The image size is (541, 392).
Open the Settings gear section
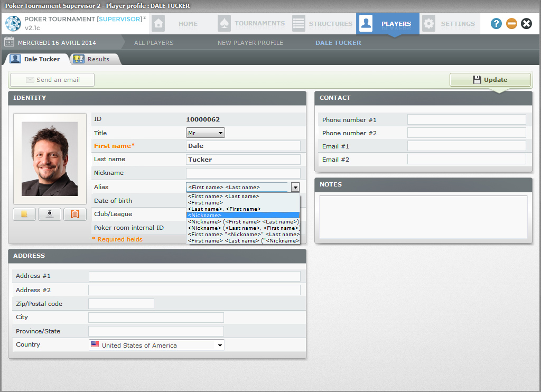point(449,24)
